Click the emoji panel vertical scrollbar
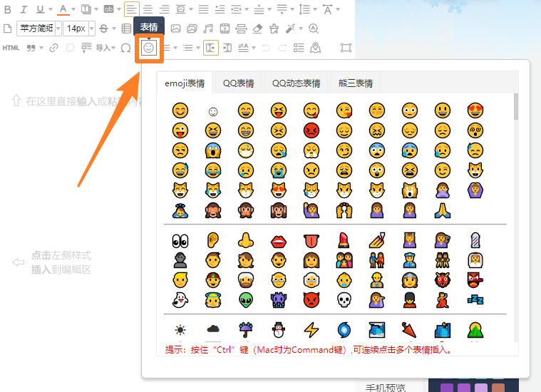 [x=515, y=107]
